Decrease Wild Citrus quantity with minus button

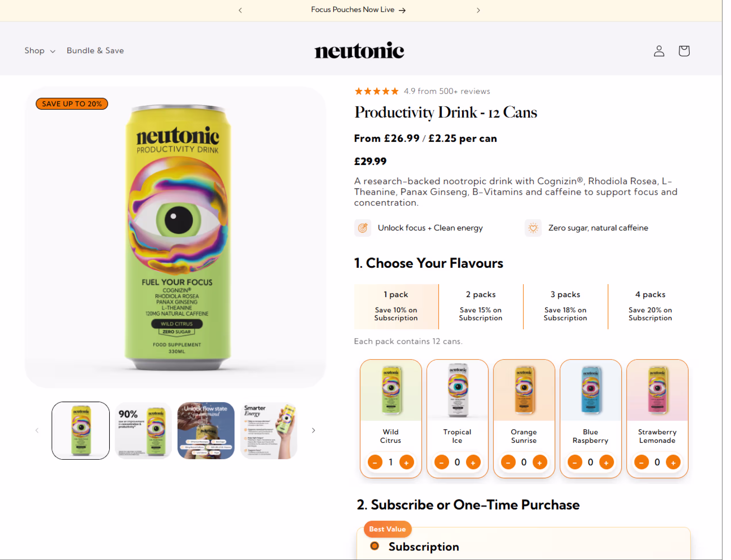point(375,462)
